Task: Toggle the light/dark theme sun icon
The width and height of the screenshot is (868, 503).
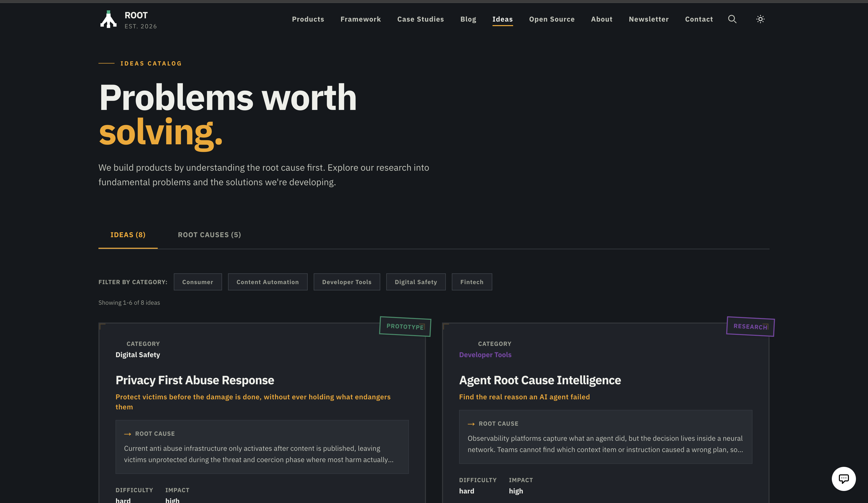Action: (x=760, y=19)
